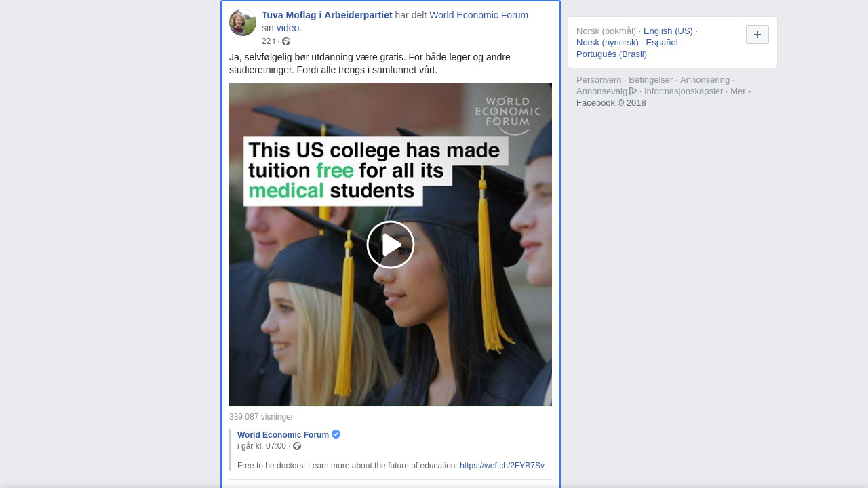Click the 'i går kl. 07:00' timestamp
This screenshot has width=868, height=488.
click(262, 446)
